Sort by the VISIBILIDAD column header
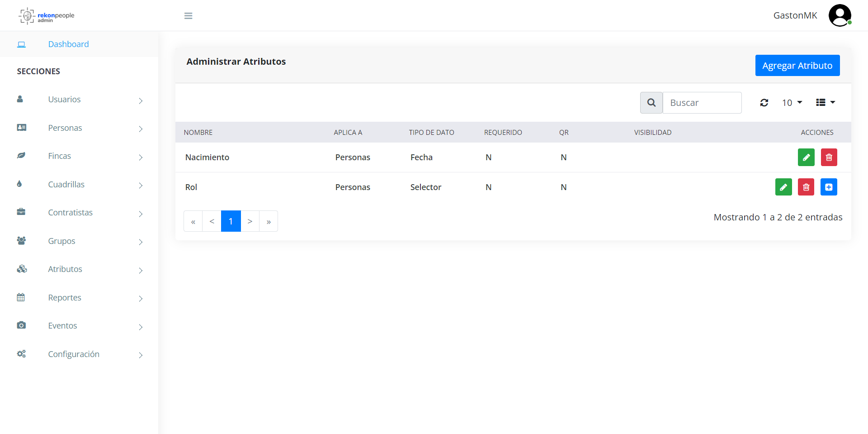Screen dimensions: 868x434 pos(652,133)
